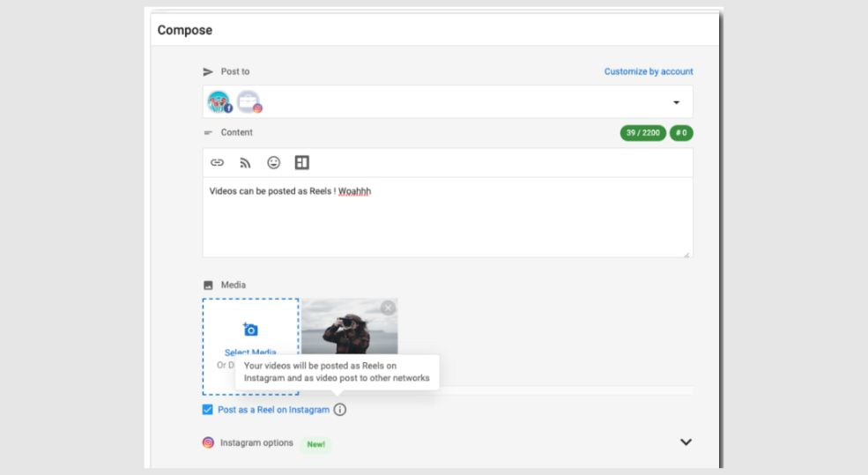Click the Instagram logo next to Instagram options
Screen dimensions: 868x475
[x=208, y=442]
